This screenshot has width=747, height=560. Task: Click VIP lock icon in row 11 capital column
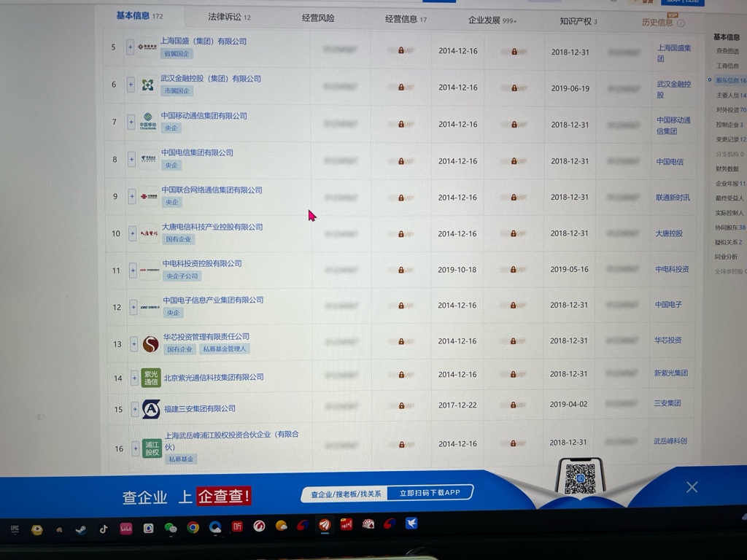(513, 270)
